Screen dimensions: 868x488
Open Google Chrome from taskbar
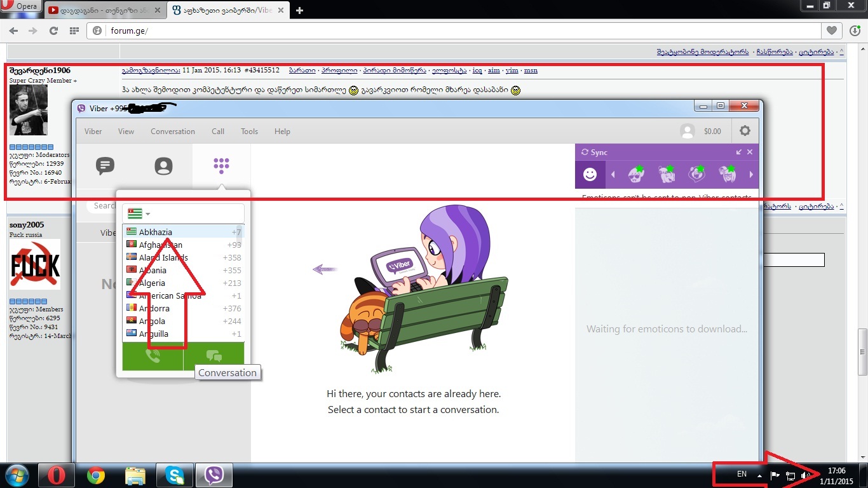pos(96,475)
